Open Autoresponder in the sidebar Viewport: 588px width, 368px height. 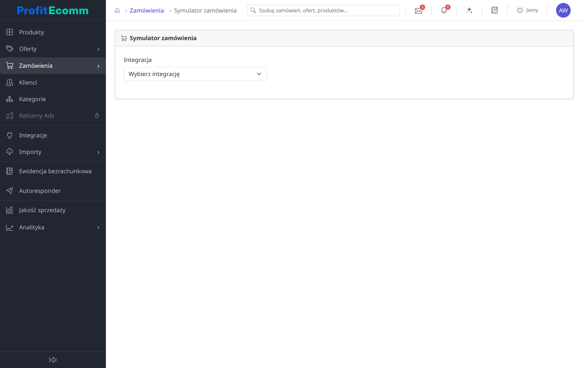coord(53,191)
